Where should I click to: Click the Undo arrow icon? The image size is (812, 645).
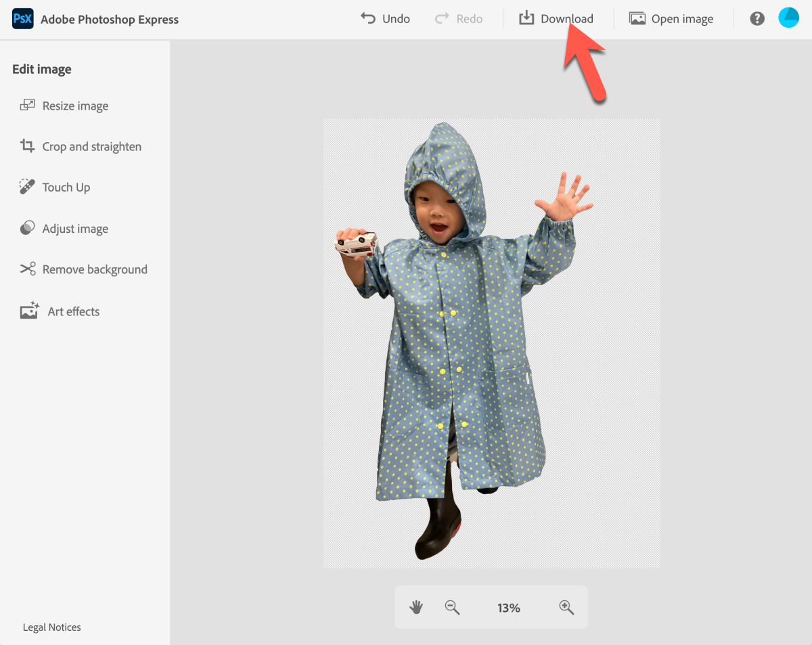[368, 18]
